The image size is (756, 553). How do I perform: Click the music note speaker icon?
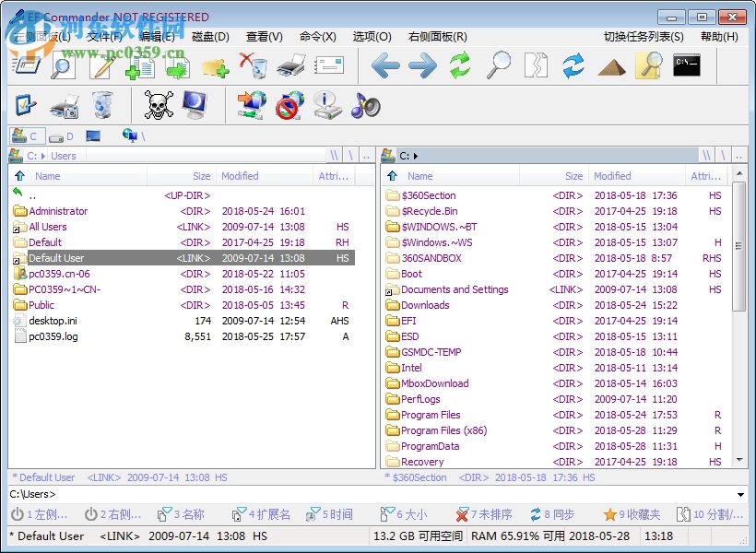365,105
